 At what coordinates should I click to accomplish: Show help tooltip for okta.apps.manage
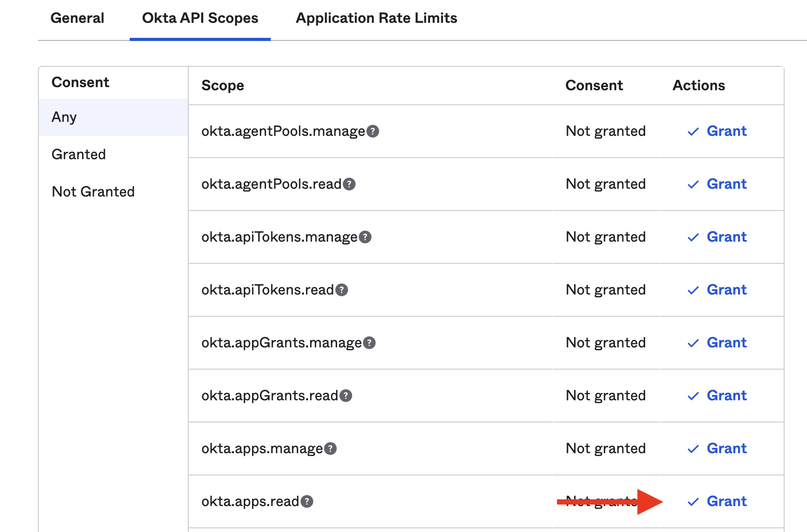pos(330,449)
